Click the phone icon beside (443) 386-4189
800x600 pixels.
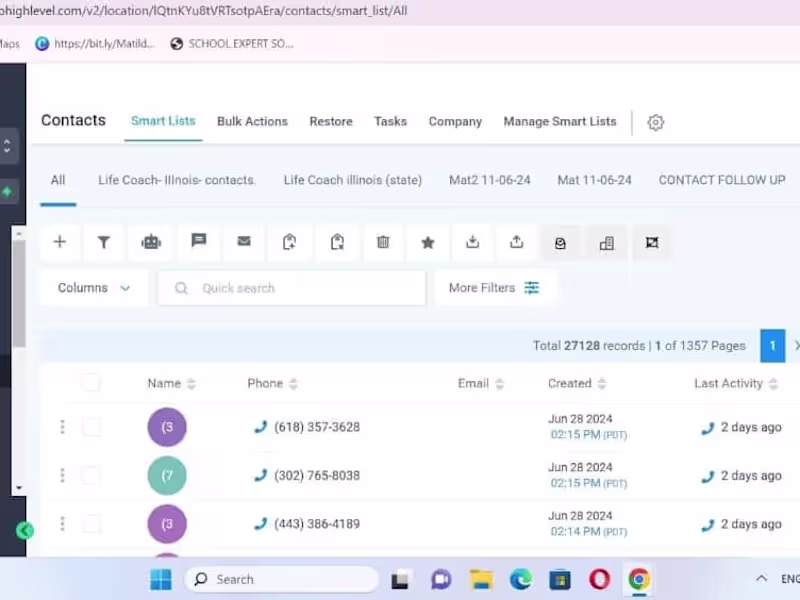click(x=261, y=523)
